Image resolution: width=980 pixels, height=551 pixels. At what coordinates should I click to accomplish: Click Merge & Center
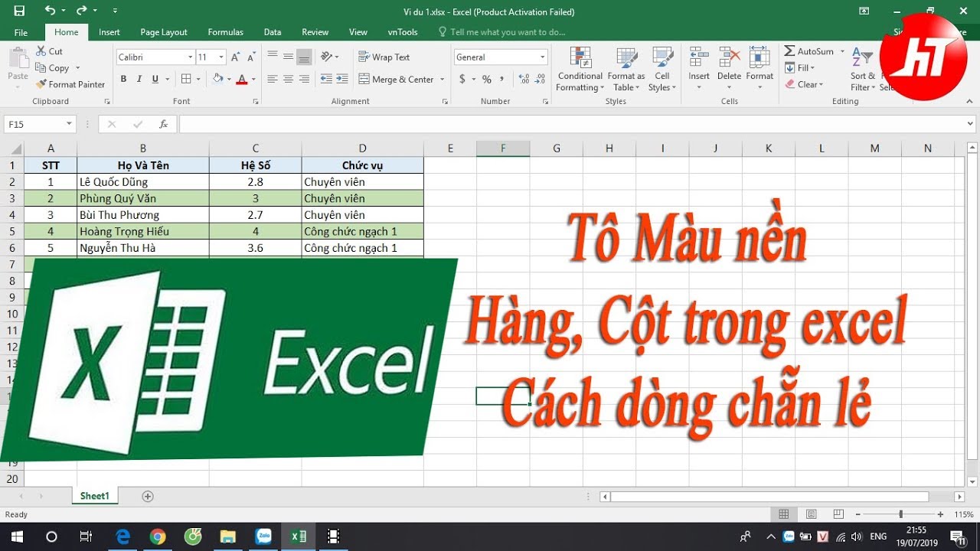(397, 79)
